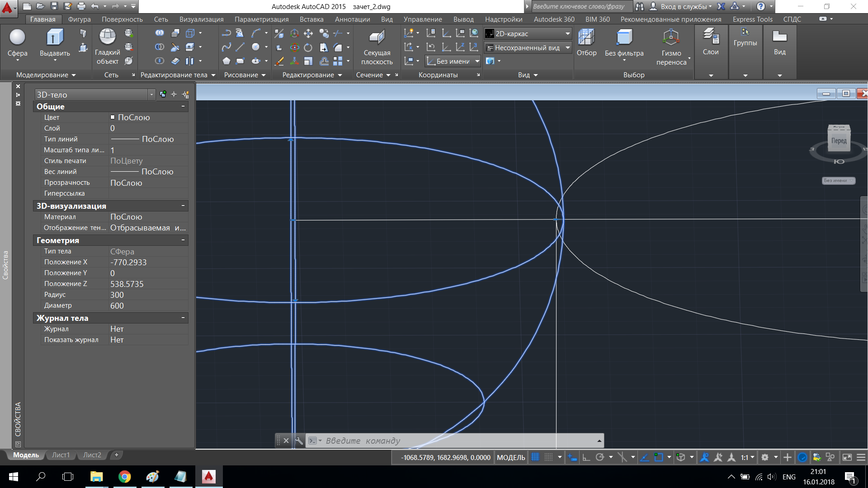Click the workspace switching gear icon
This screenshot has height=488, width=868.
coord(765,457)
